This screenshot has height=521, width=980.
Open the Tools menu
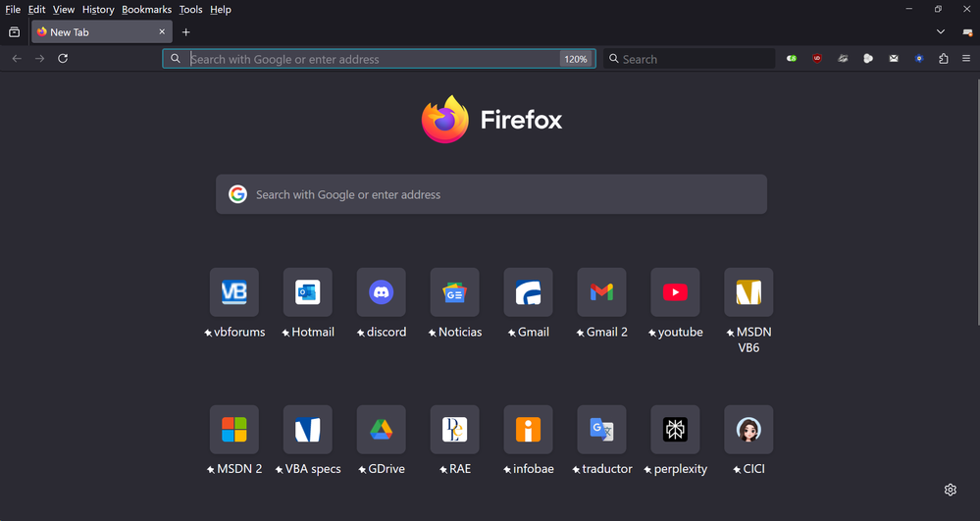click(190, 9)
